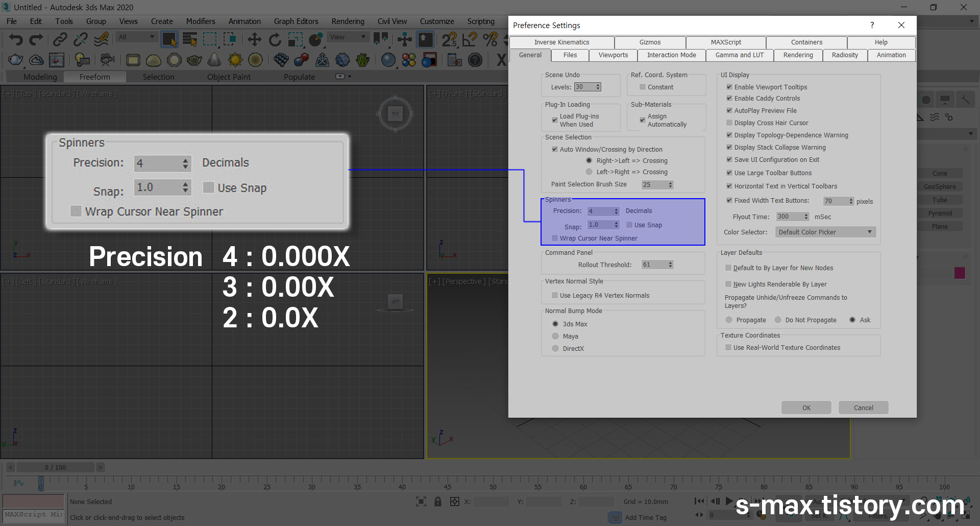Toggle the Percent Snap icon
The image size is (980, 526).
coord(490,39)
